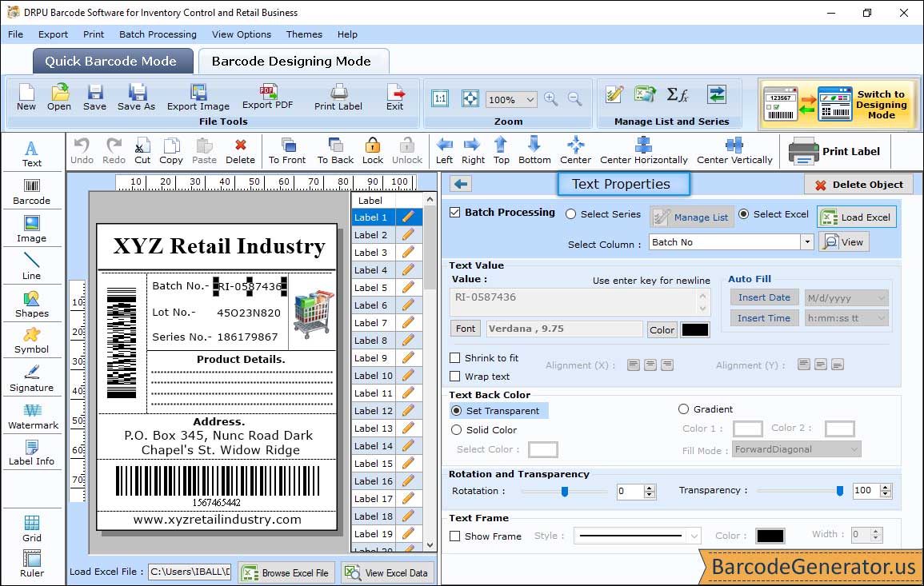Add a Watermark to the label
924x586 pixels.
tap(33, 417)
